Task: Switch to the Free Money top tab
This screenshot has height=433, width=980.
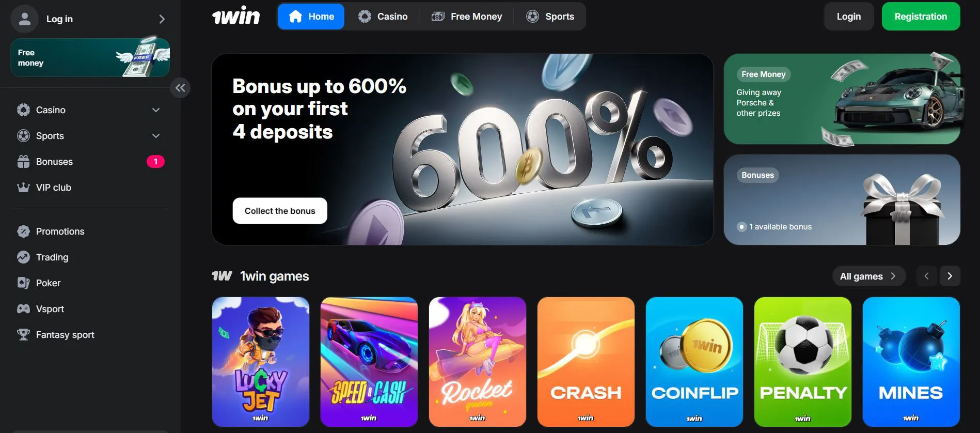Action: (x=467, y=17)
